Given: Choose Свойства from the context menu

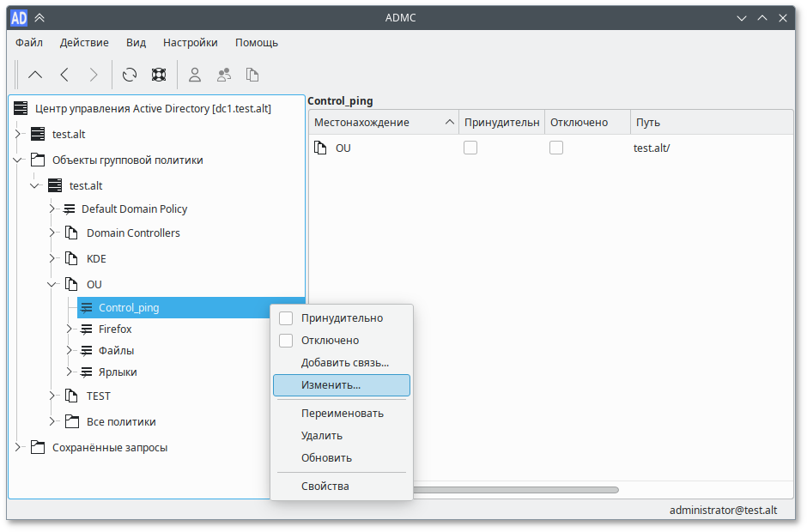Looking at the screenshot, I should tap(325, 487).
